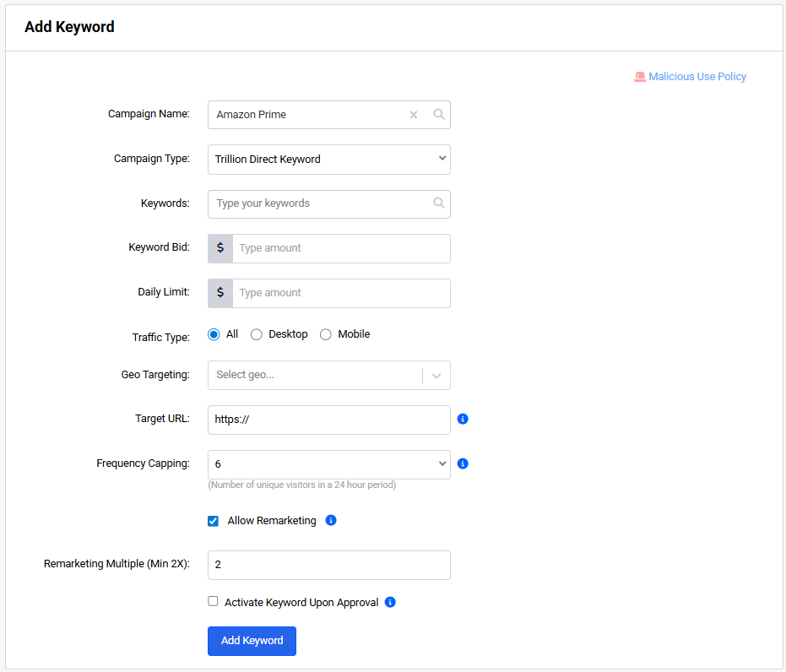Screen dimensions: 786x672
Task: Click into the Keyword Bid amount field
Action: (x=340, y=248)
